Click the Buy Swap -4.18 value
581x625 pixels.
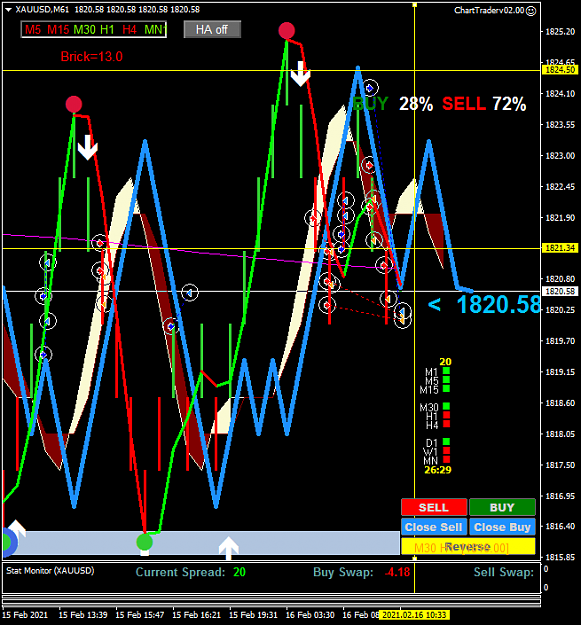(397, 572)
